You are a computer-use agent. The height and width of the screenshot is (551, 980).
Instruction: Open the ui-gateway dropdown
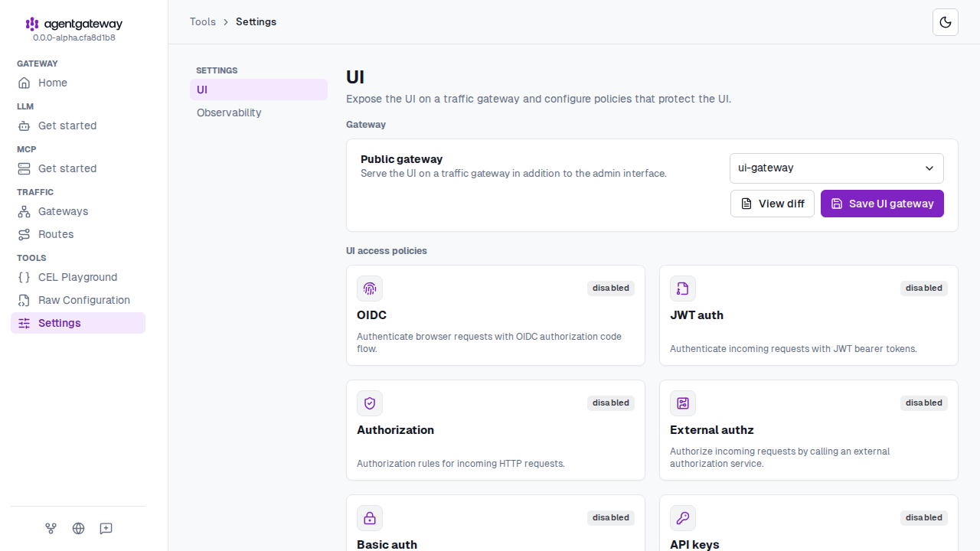click(x=836, y=168)
